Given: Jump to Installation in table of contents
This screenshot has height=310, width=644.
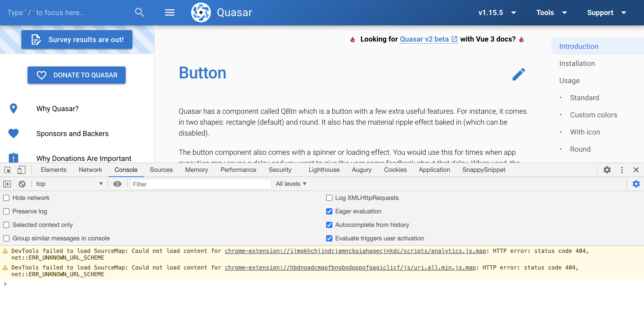Looking at the screenshot, I should [x=577, y=63].
